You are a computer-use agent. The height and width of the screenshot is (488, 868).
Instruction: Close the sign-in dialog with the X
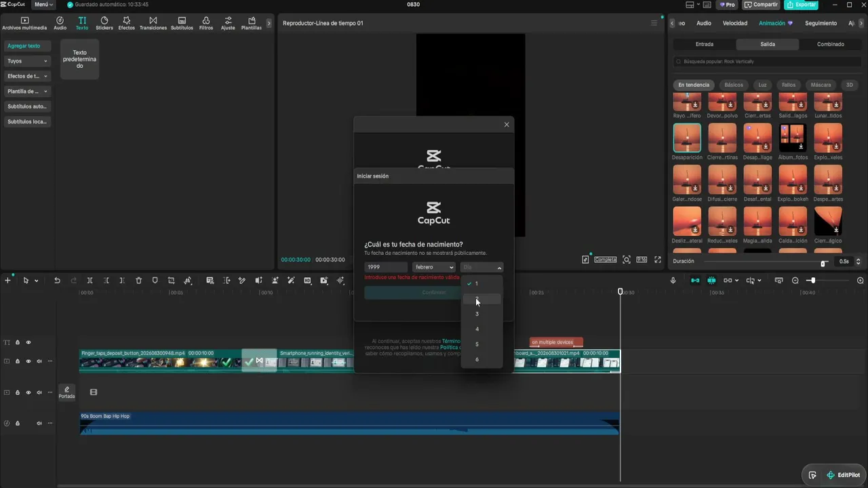click(507, 125)
